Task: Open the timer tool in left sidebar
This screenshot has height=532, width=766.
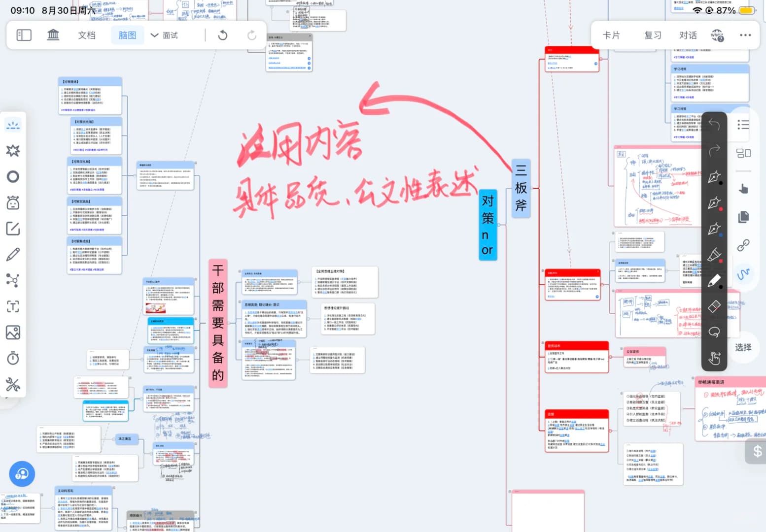Action: [x=13, y=358]
